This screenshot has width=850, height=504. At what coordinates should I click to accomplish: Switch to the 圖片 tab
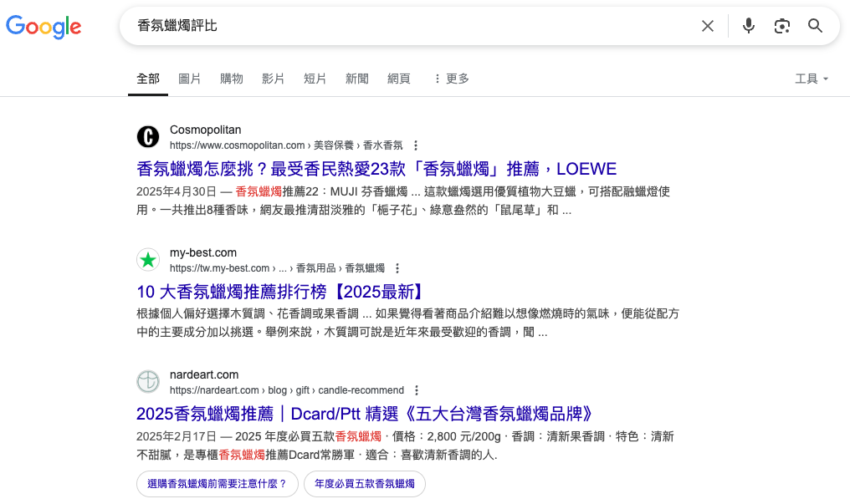click(x=190, y=79)
